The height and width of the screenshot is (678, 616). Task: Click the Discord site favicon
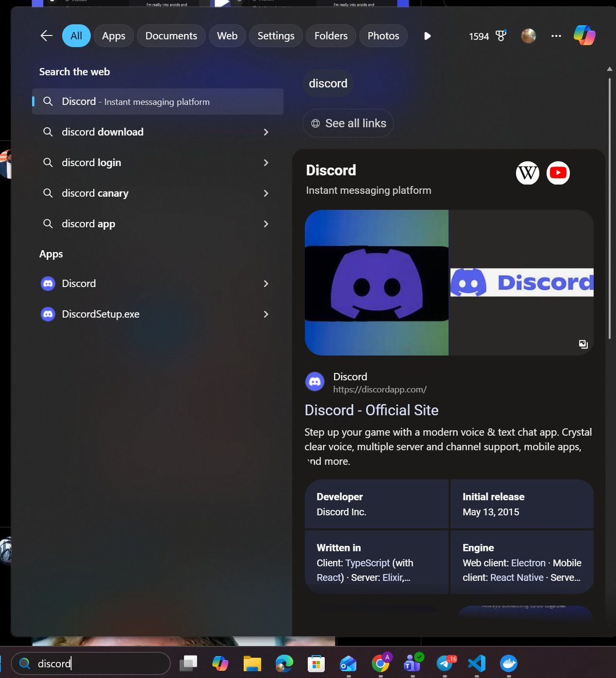pyautogui.click(x=315, y=382)
